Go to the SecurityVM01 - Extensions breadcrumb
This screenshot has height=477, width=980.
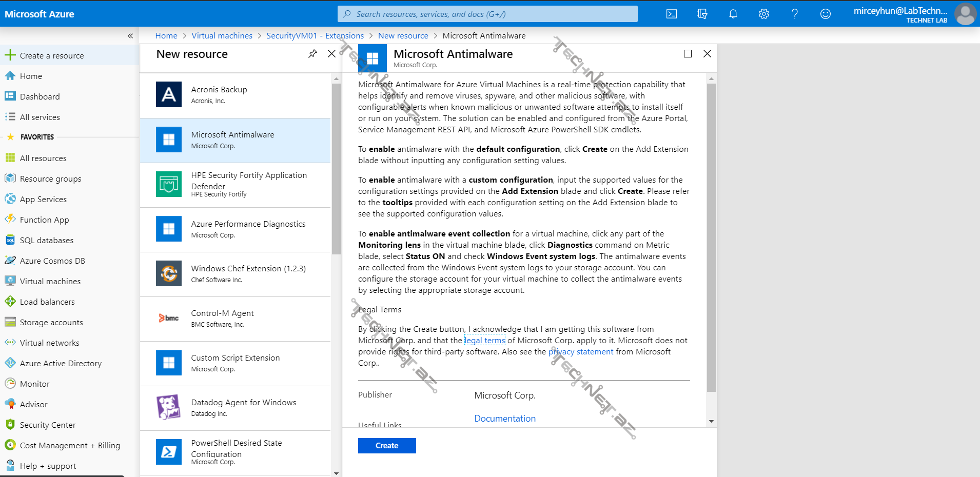(x=315, y=36)
